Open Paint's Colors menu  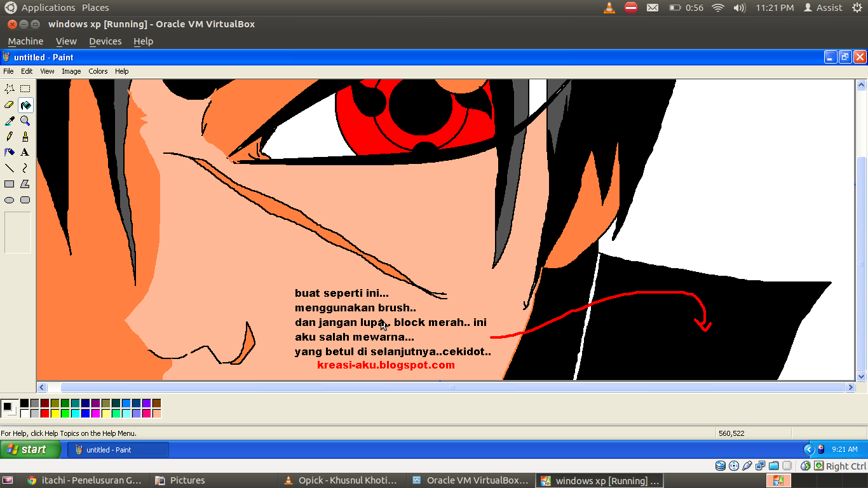coord(98,71)
